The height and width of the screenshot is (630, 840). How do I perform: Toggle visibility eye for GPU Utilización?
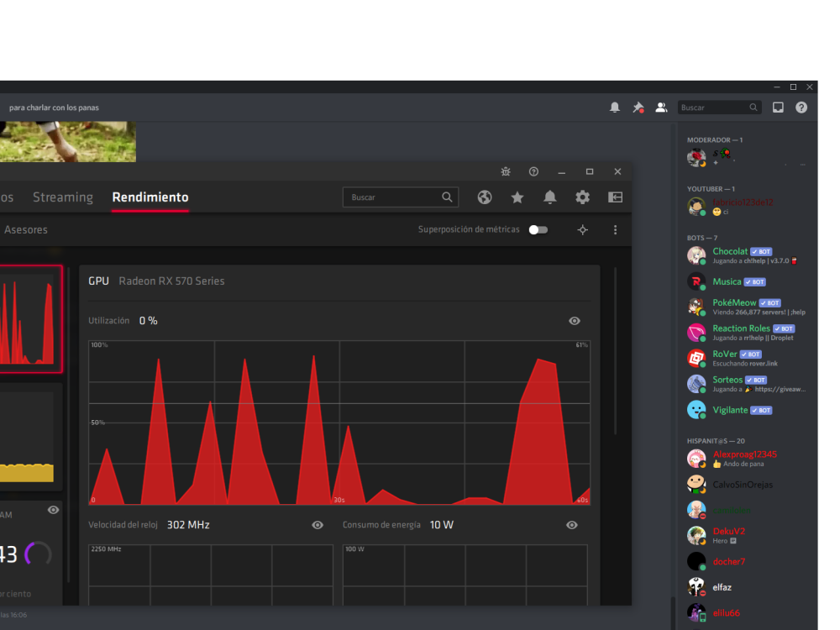(575, 321)
